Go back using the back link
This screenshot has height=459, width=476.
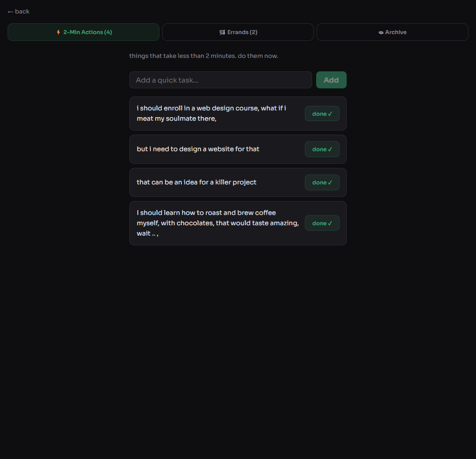[x=18, y=11]
